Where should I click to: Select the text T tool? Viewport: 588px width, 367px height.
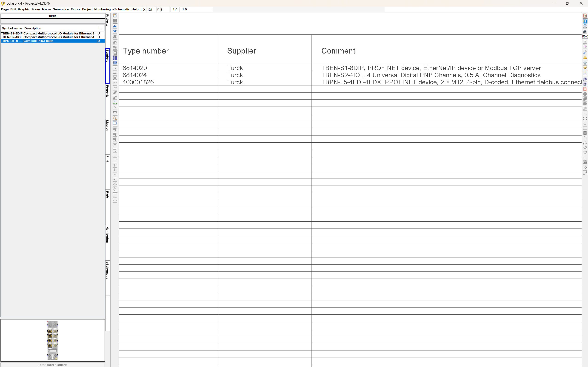coord(585,157)
